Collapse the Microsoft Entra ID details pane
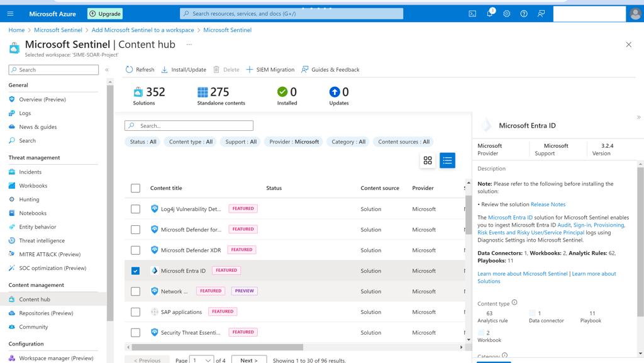Screen dimensions: 644x363 point(639,118)
